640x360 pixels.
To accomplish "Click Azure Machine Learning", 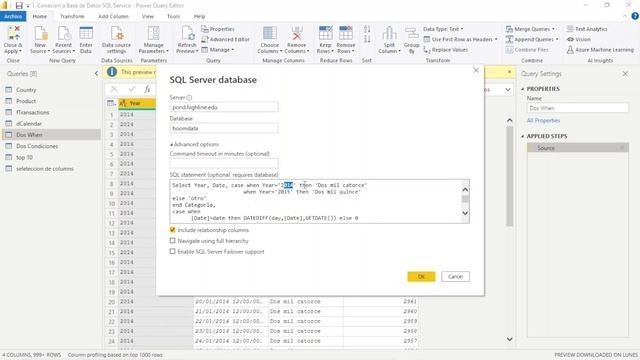I will (x=600, y=49).
